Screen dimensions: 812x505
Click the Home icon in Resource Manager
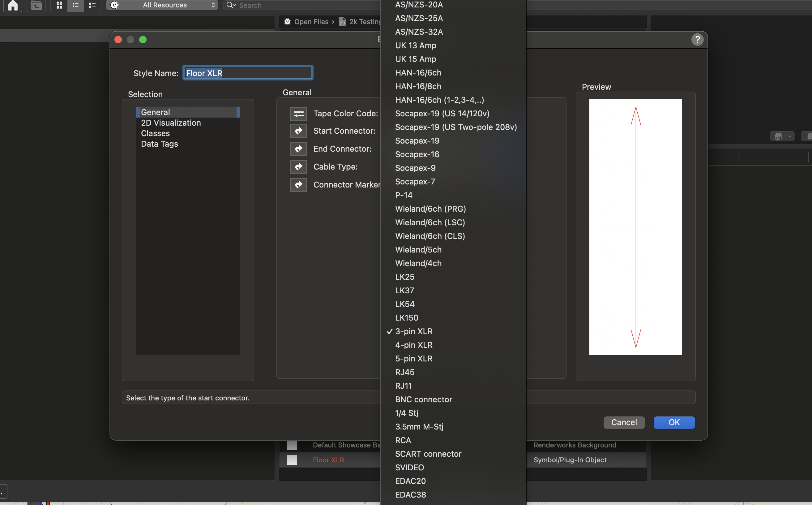pyautogui.click(x=13, y=5)
